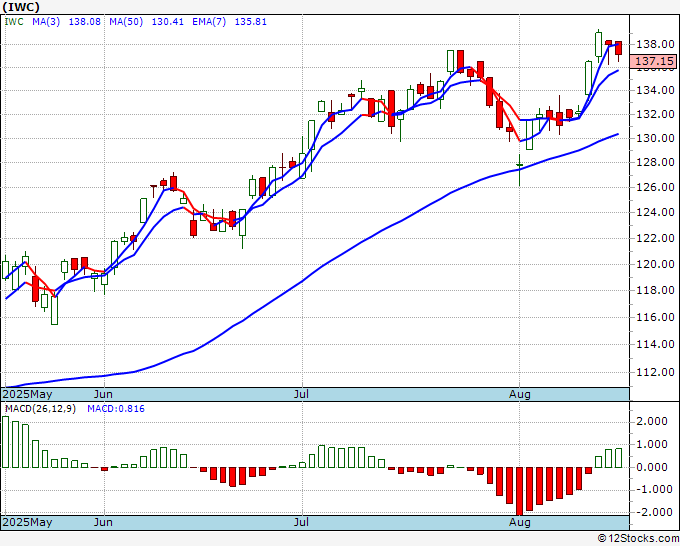Click the current price tag 137.15
680x546 pixels.
coord(654,61)
